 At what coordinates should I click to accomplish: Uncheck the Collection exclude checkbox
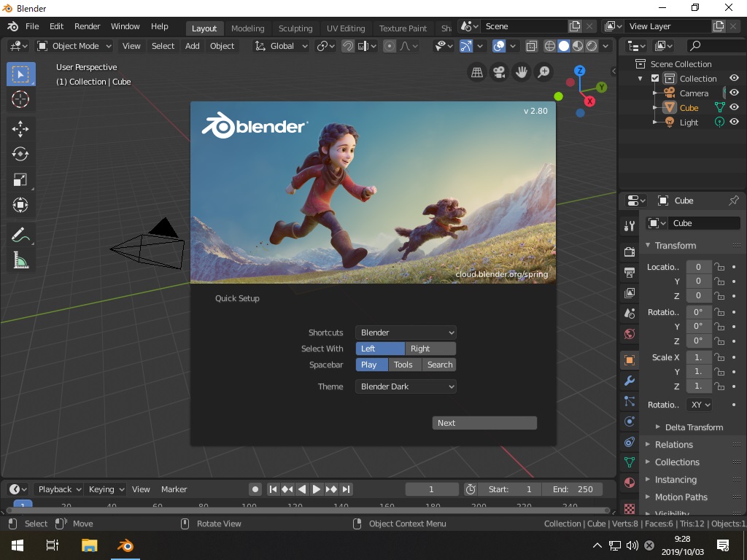655,78
